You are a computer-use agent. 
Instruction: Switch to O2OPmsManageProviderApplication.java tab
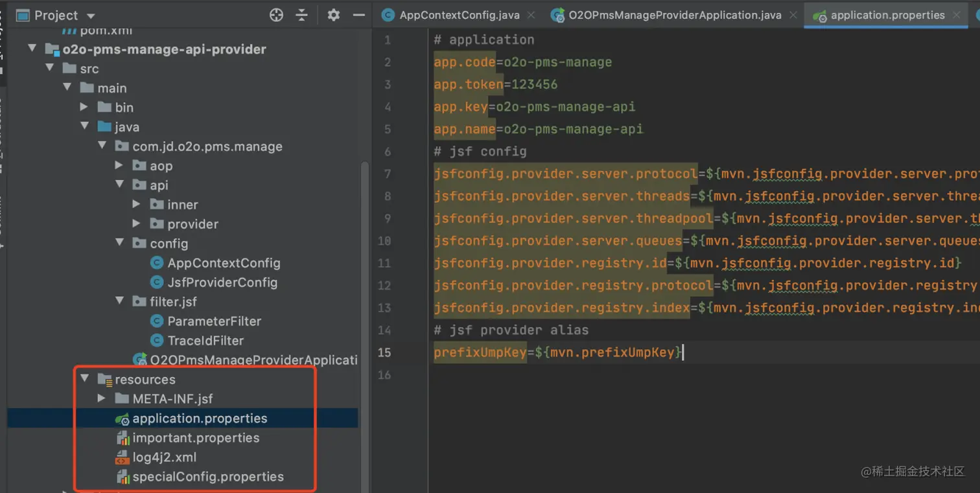[x=675, y=15]
